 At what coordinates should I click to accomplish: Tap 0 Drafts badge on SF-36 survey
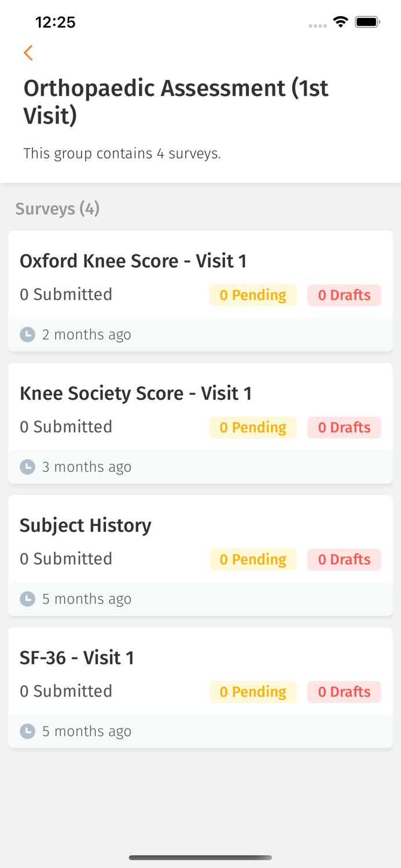pos(344,692)
